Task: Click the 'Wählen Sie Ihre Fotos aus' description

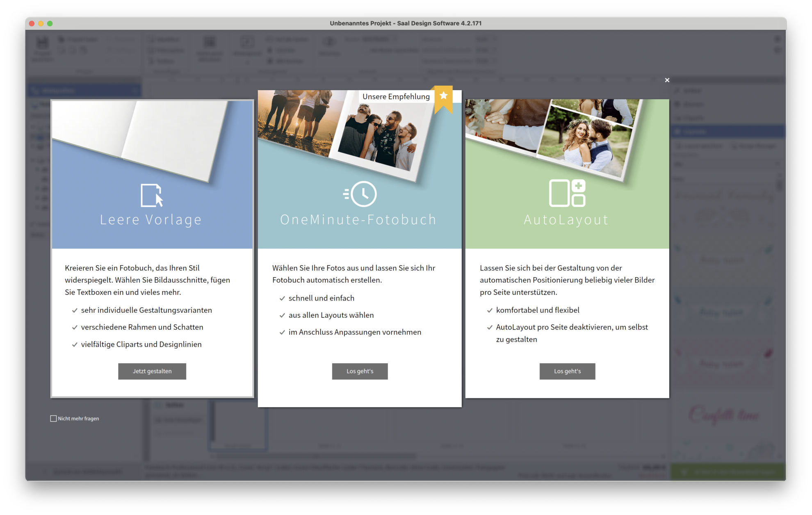Action: click(x=354, y=274)
